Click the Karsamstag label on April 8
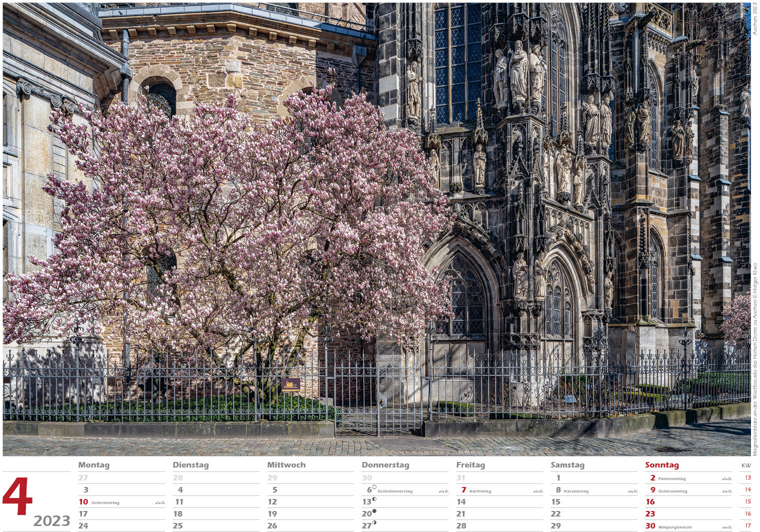Screen dimensions: 760x532 [x=575, y=491]
